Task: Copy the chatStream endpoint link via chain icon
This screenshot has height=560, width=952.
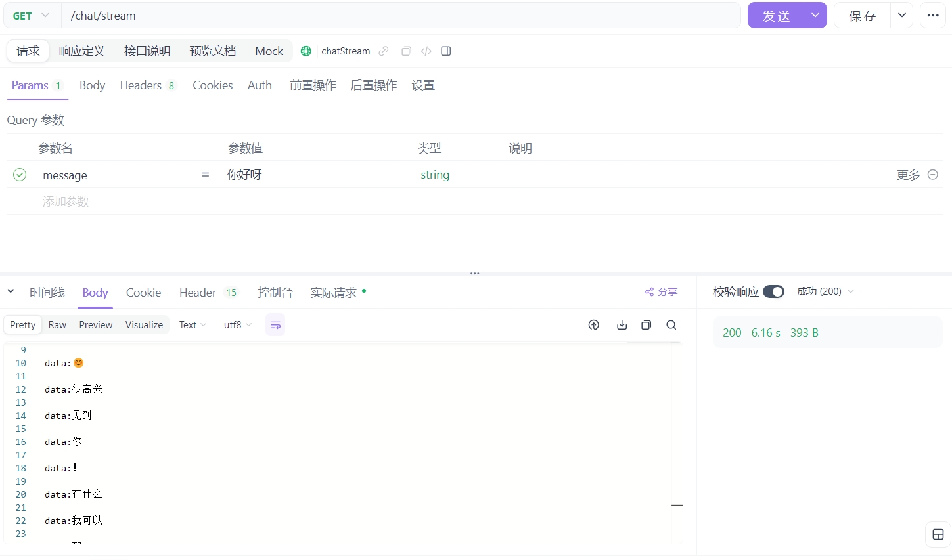Action: coord(383,51)
